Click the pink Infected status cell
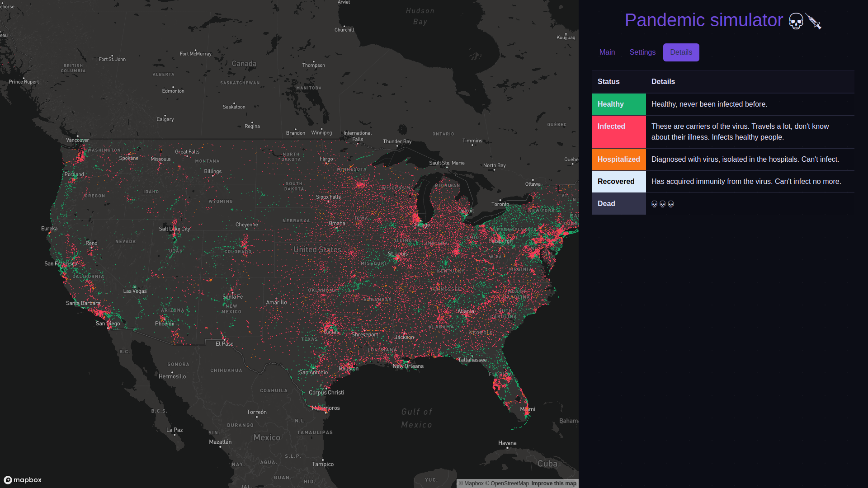The width and height of the screenshot is (868, 488). [618, 131]
